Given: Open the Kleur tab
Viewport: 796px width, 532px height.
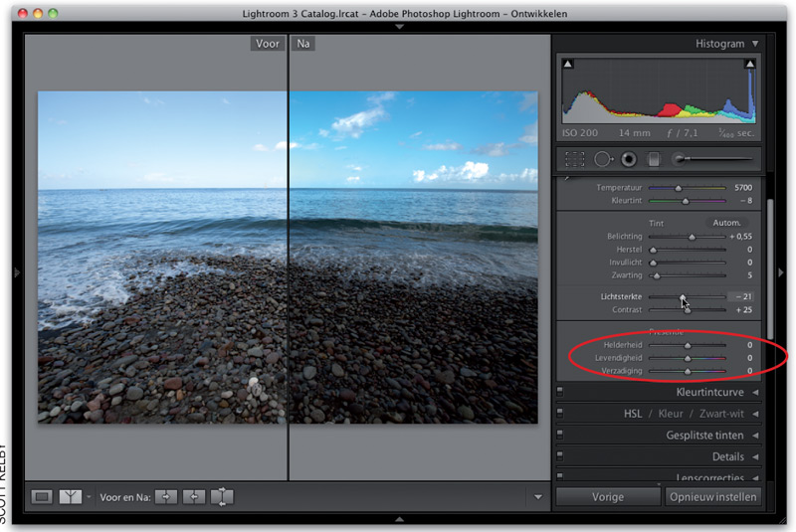Looking at the screenshot, I should 671,414.
